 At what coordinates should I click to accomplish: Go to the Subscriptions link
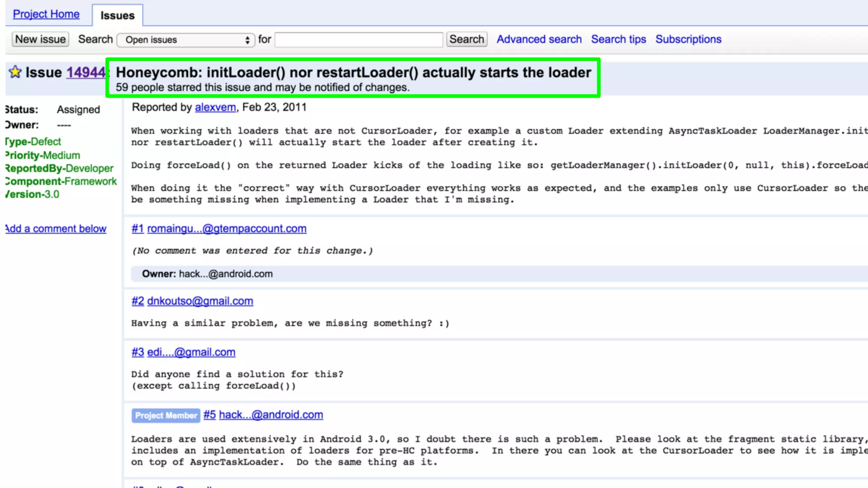(x=688, y=39)
